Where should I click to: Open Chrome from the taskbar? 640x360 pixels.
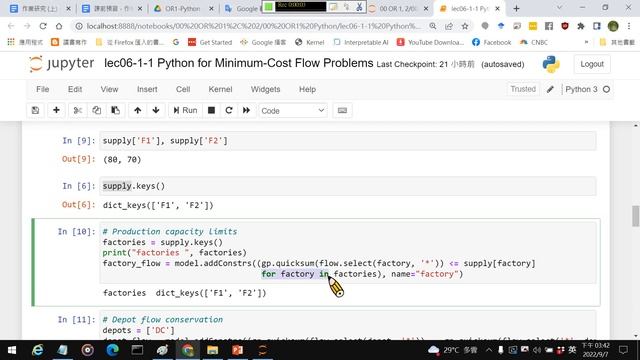188,350
